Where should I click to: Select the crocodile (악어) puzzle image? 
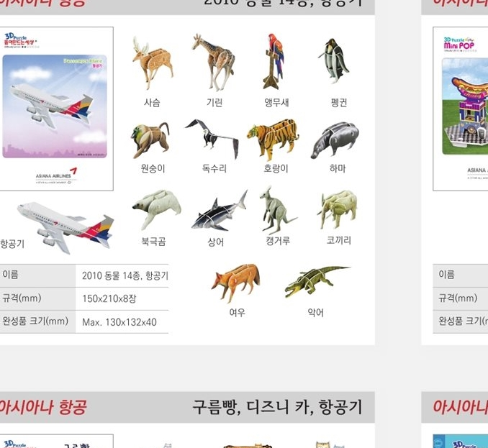coord(317,281)
